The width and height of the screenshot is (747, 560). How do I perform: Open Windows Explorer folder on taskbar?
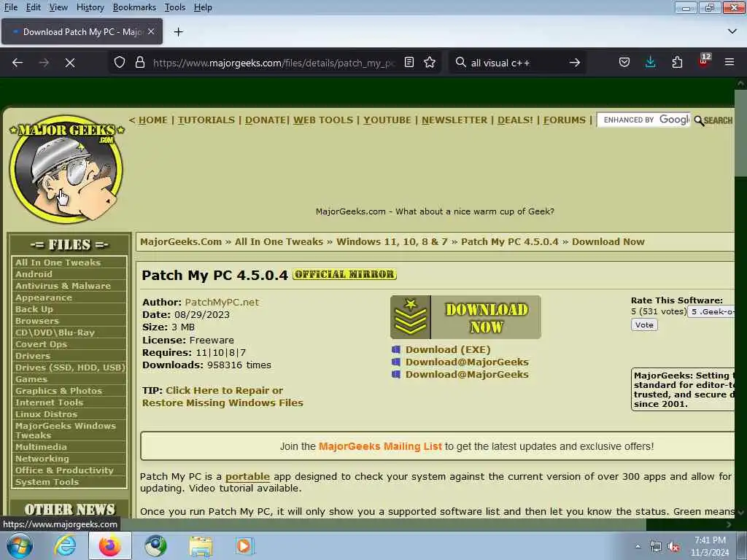click(x=201, y=545)
